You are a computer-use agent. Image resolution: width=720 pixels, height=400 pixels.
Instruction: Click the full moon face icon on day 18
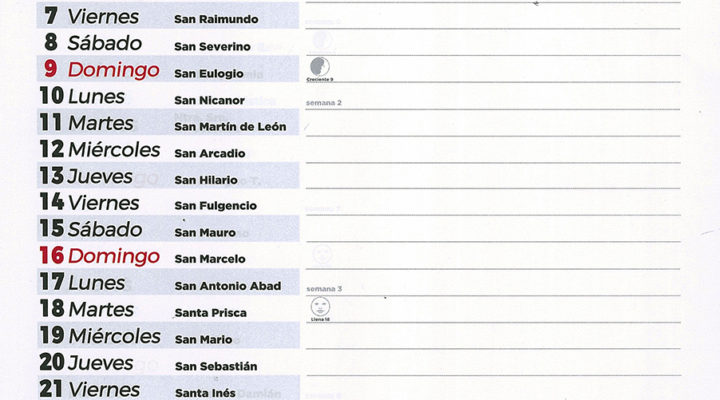click(x=320, y=306)
